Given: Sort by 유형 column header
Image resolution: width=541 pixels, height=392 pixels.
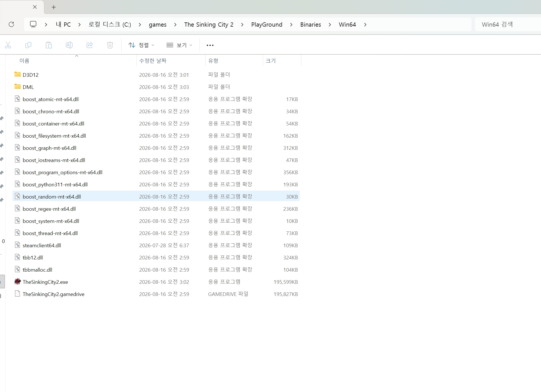Looking at the screenshot, I should click(x=213, y=61).
